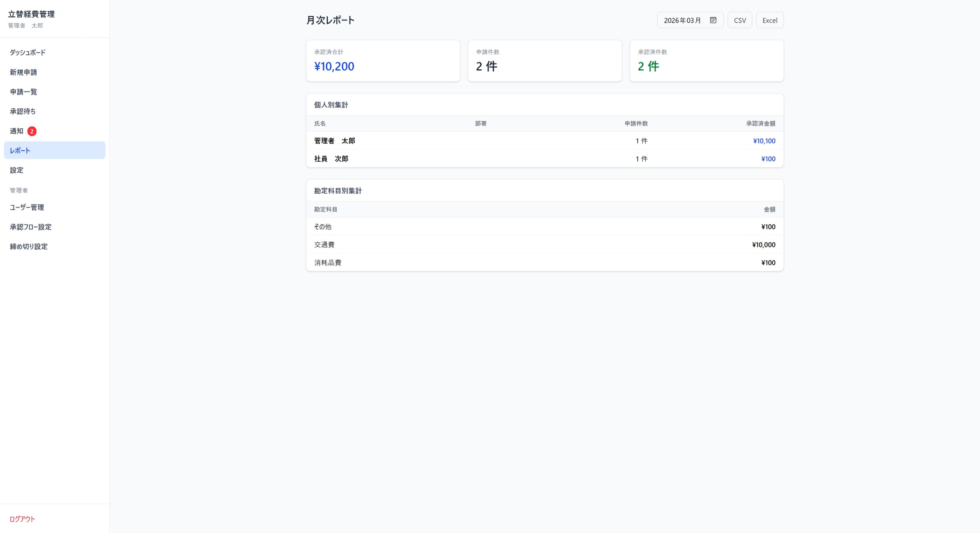
Task: Click the 管理者 太郎 row in 個人別集計
Action: (544, 141)
